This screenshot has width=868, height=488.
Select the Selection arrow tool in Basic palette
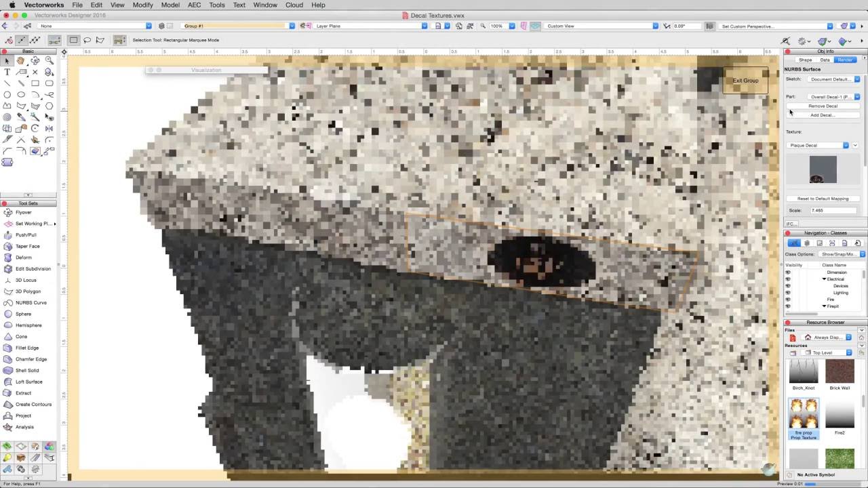7,60
